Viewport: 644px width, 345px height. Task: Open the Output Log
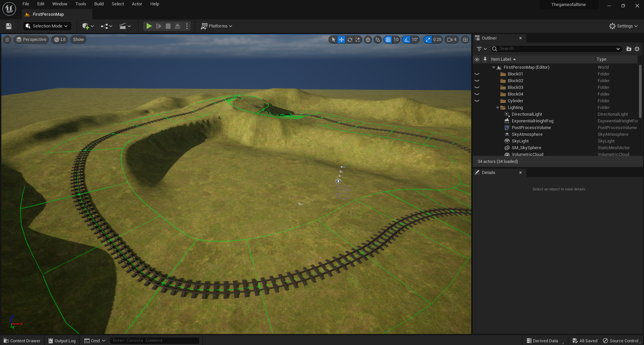(x=62, y=341)
